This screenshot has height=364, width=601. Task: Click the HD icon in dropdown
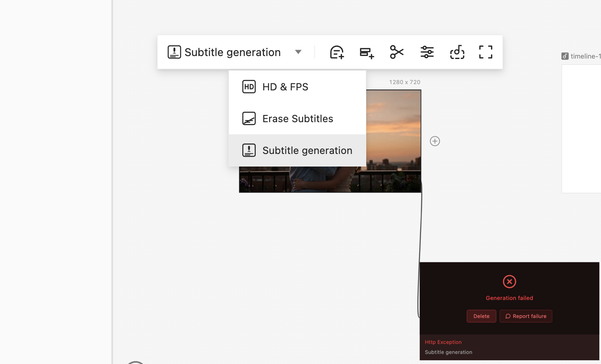pyautogui.click(x=249, y=87)
